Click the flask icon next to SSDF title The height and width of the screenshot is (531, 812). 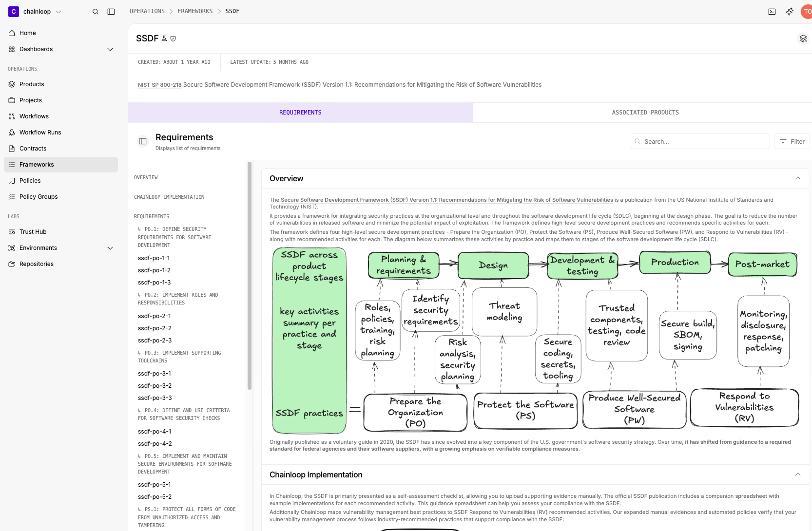[x=164, y=38]
